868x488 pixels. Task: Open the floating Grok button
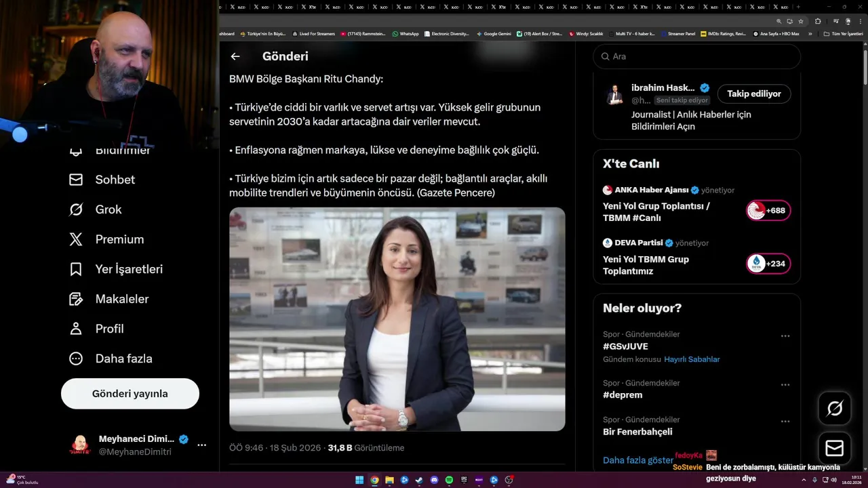click(x=835, y=408)
